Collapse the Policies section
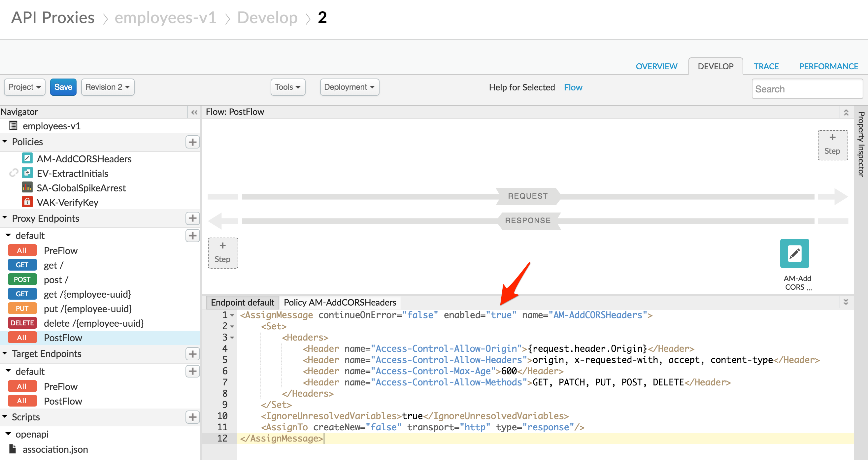The height and width of the screenshot is (460, 868). point(5,142)
